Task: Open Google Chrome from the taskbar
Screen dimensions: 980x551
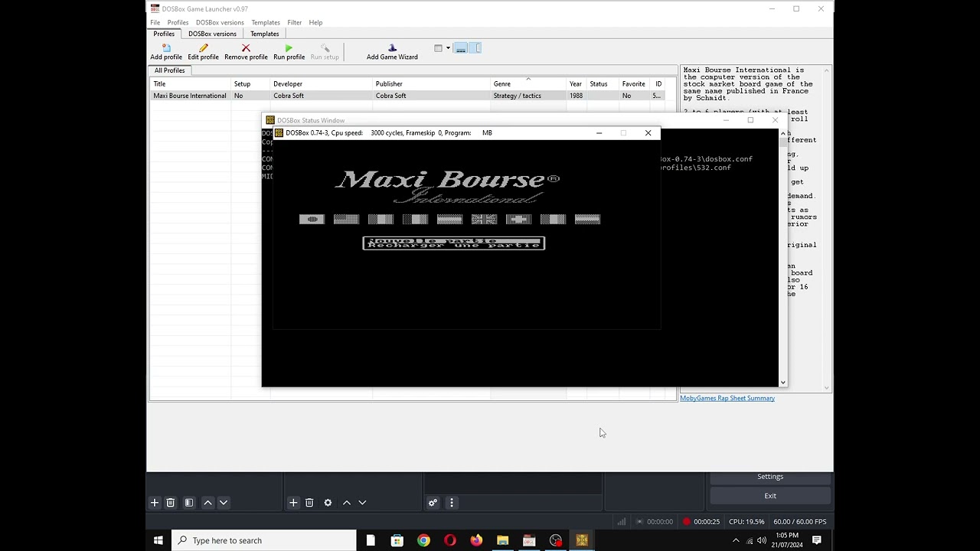Action: (423, 540)
